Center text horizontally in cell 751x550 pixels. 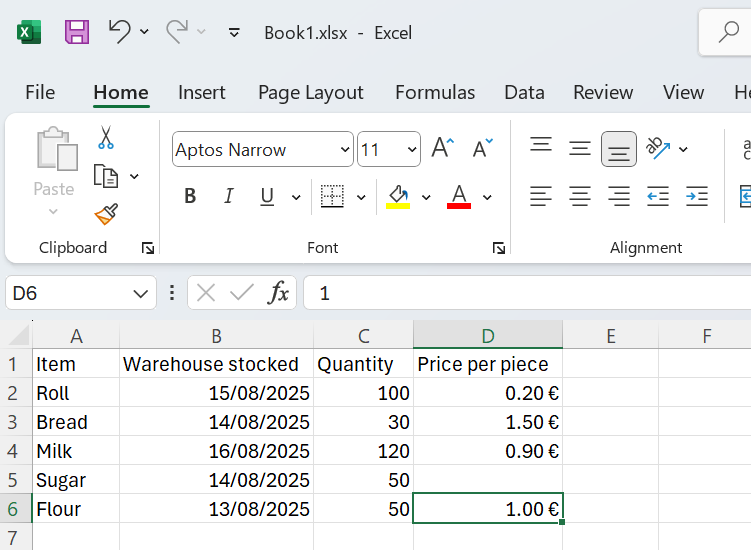[580, 196]
